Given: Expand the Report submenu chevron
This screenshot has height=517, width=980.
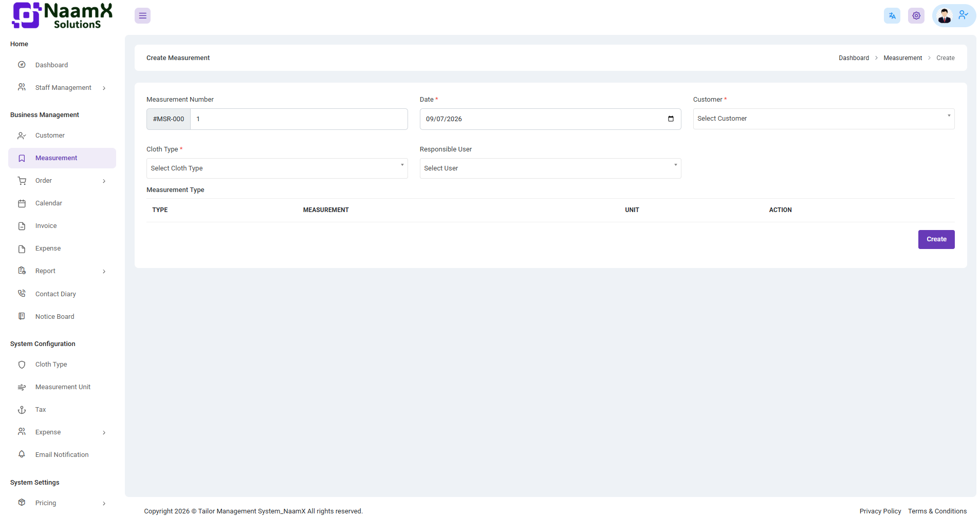Looking at the screenshot, I should 104,272.
